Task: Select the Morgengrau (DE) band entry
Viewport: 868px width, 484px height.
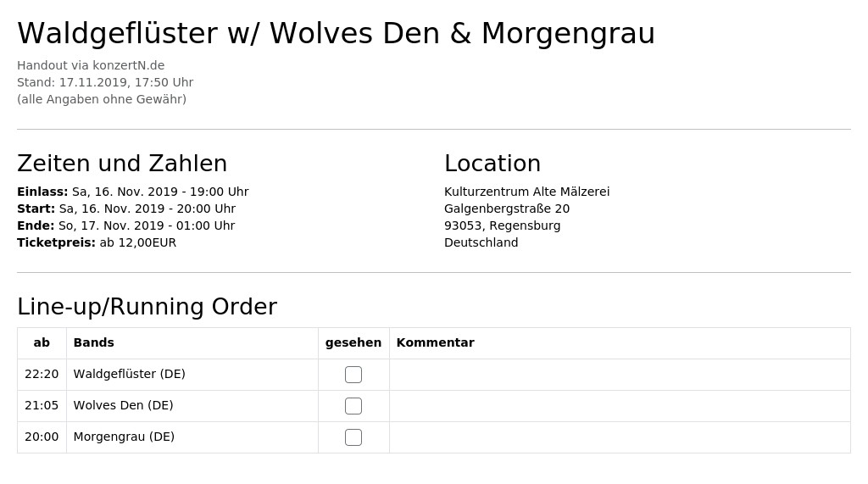Action: tap(124, 437)
